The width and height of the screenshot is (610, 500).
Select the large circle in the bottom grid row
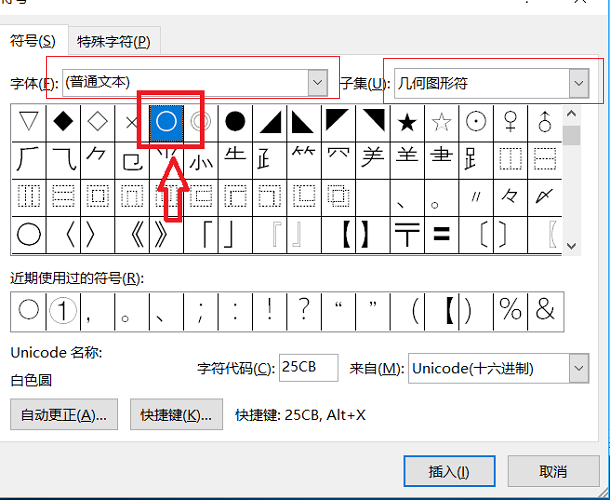(29, 235)
